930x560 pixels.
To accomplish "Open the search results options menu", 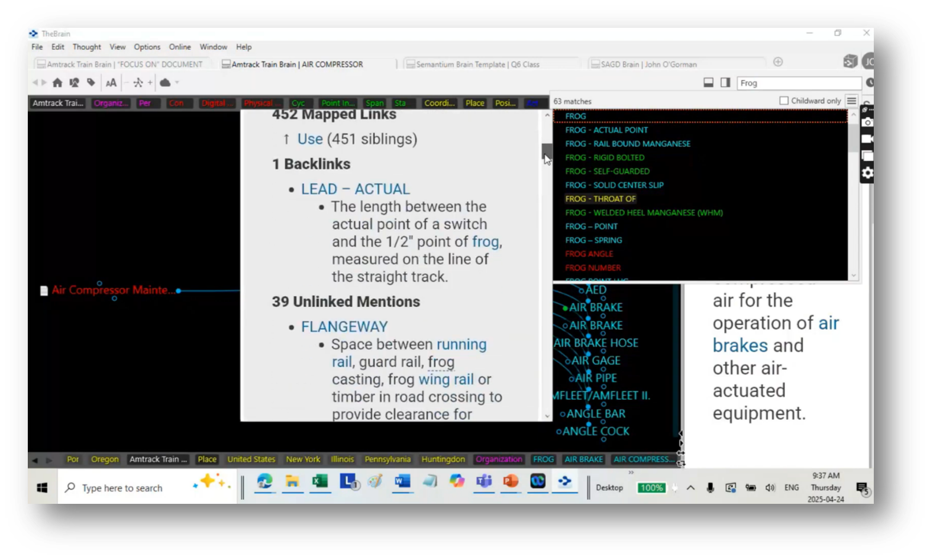I will 851,101.
